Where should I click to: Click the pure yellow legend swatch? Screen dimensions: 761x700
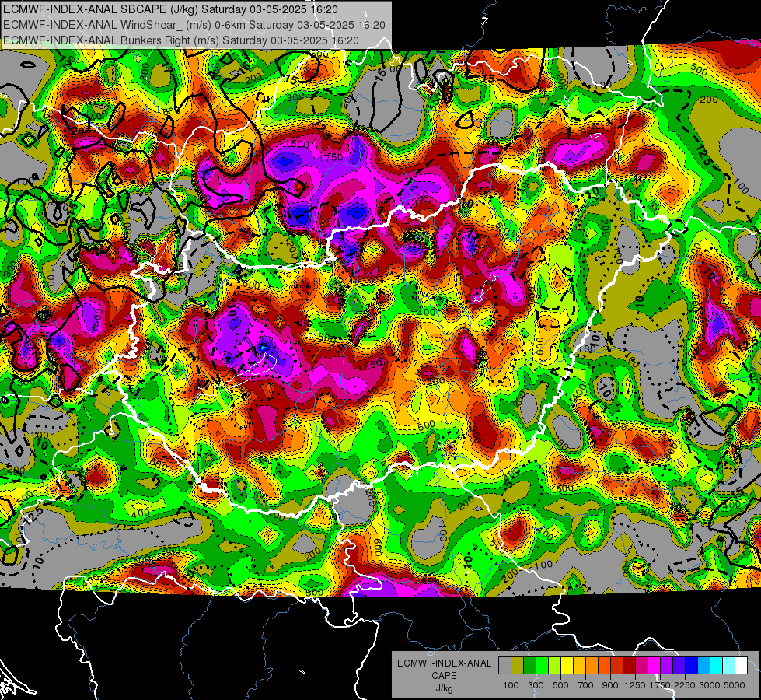[567, 666]
